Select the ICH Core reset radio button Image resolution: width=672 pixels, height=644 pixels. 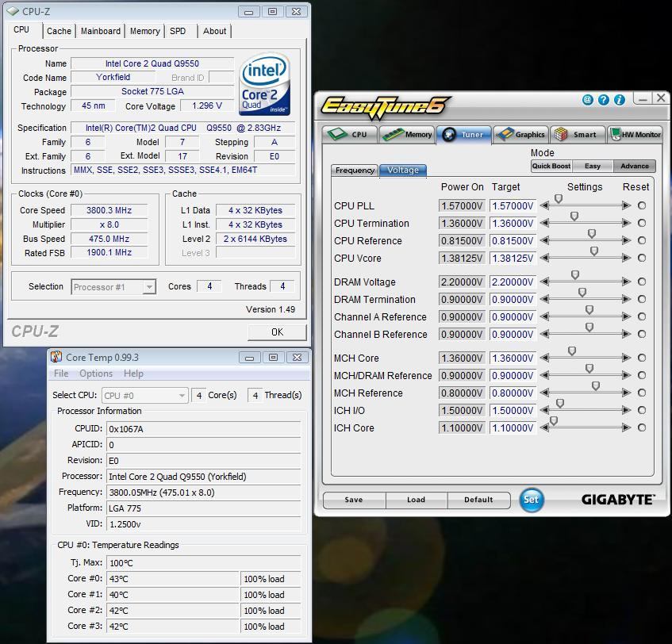pos(642,427)
